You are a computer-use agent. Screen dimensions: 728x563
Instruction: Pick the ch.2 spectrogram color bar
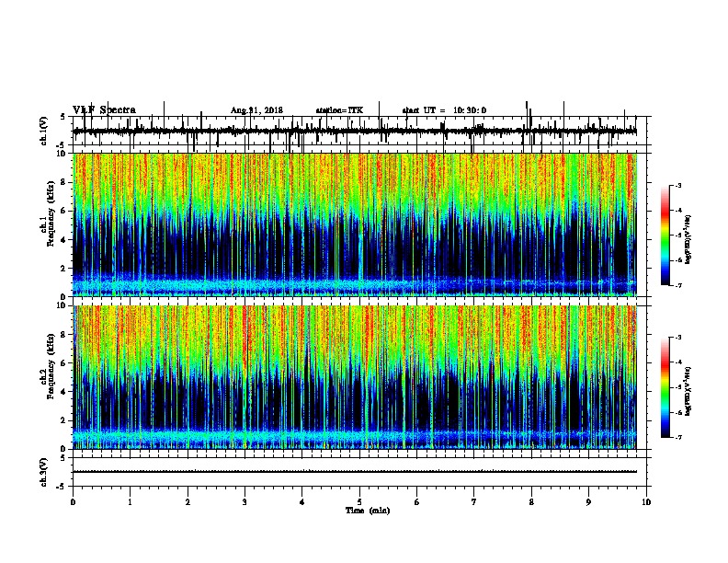[665, 387]
